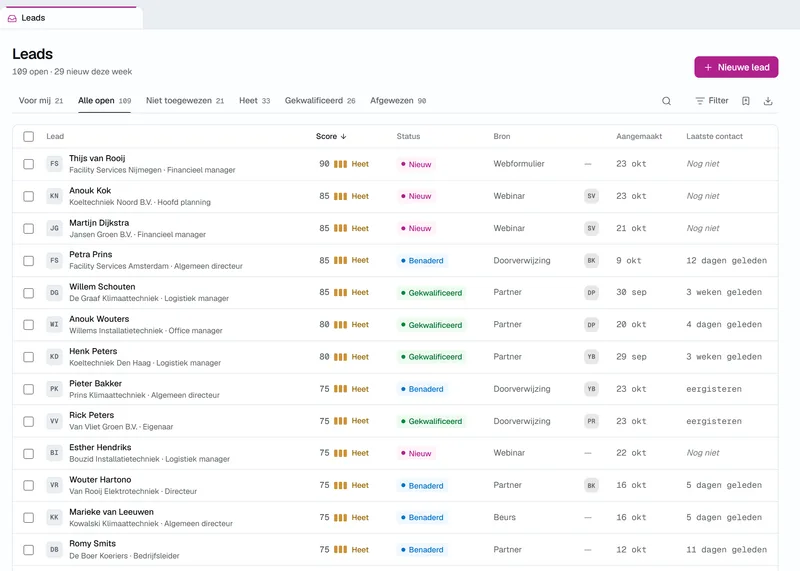Viewport: 800px width, 571px height.
Task: Open lead Romy Smits
Action: [x=92, y=543]
